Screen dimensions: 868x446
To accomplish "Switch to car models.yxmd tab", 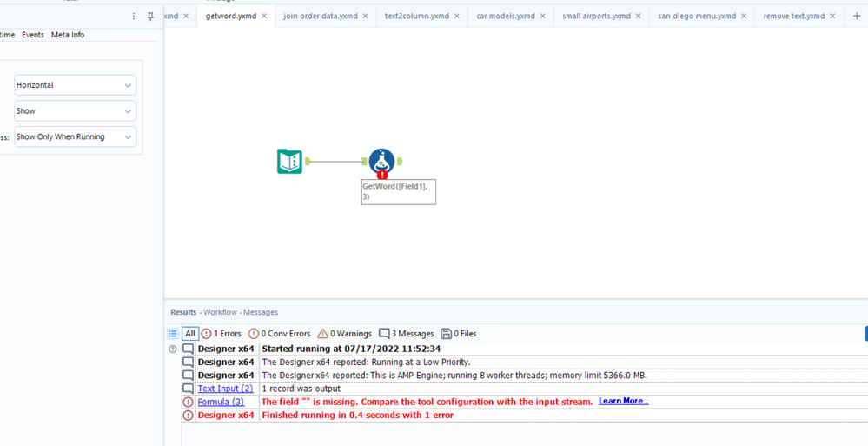I will click(x=506, y=16).
